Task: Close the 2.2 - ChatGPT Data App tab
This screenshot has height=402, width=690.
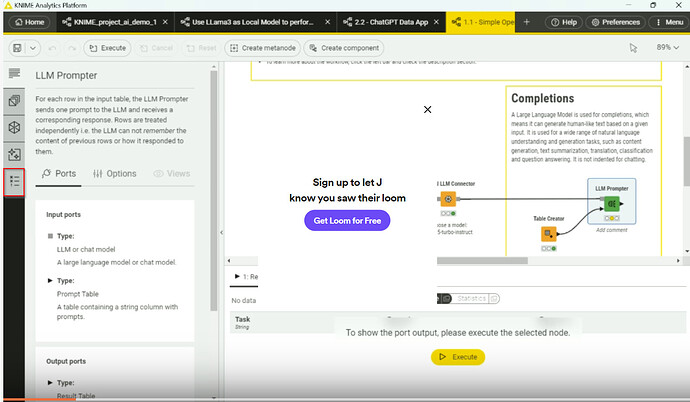Action: click(x=436, y=22)
